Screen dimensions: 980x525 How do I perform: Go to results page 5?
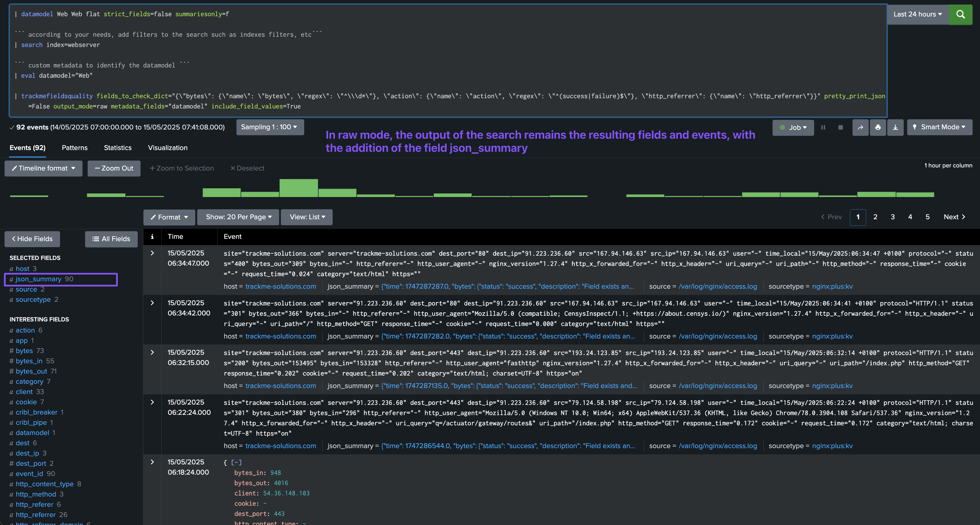(x=928, y=217)
